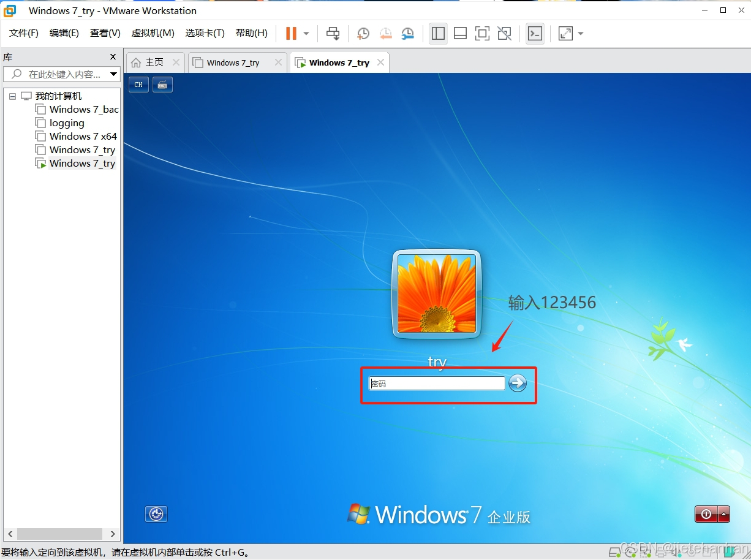Viewport: 751px width, 560px height.
Task: Select the 我的计算机 tree item
Action: click(x=58, y=96)
